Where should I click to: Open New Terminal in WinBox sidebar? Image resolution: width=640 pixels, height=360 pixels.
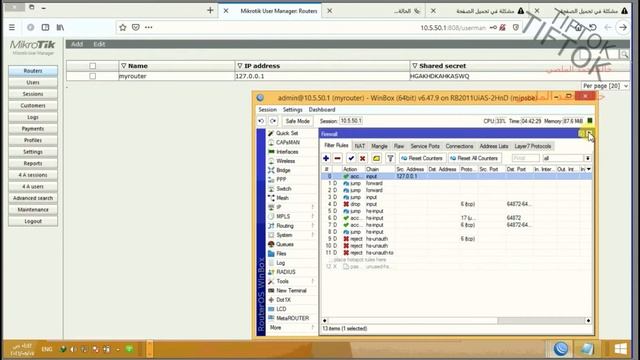[291, 291]
